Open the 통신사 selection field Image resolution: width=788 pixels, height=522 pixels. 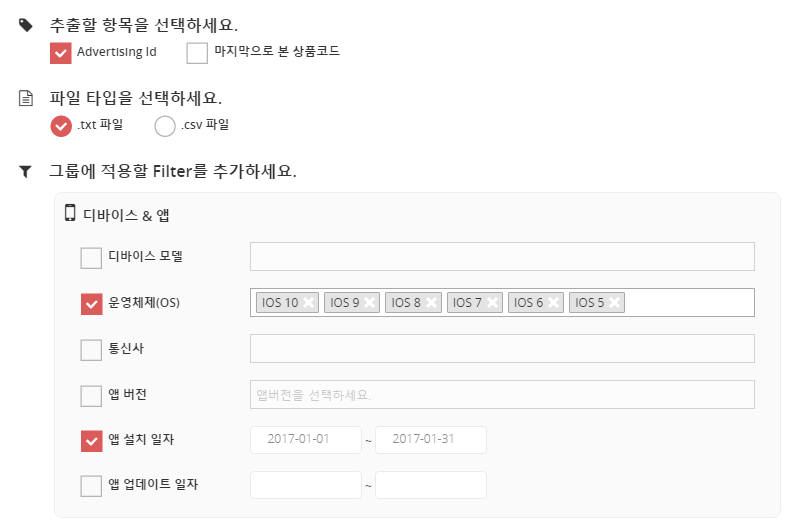(x=501, y=349)
